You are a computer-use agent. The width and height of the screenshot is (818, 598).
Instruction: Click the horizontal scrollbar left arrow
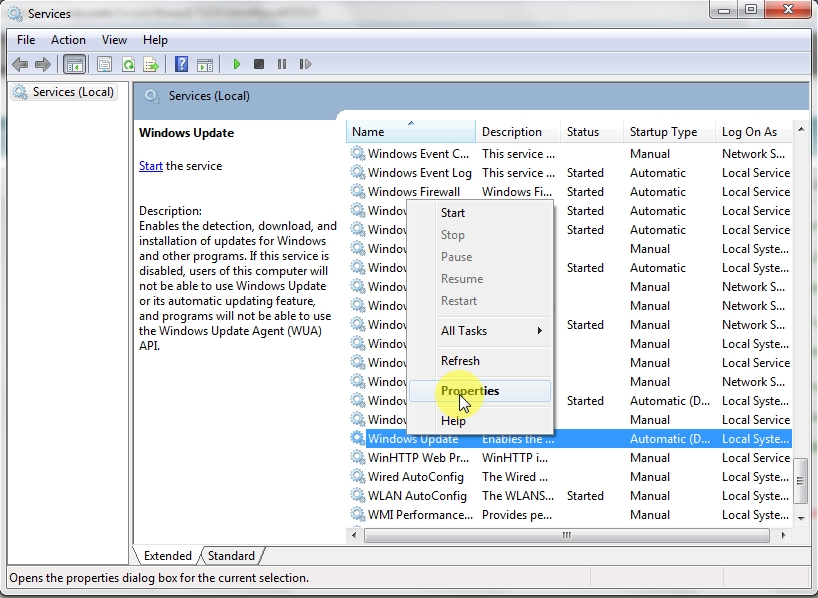coord(355,535)
